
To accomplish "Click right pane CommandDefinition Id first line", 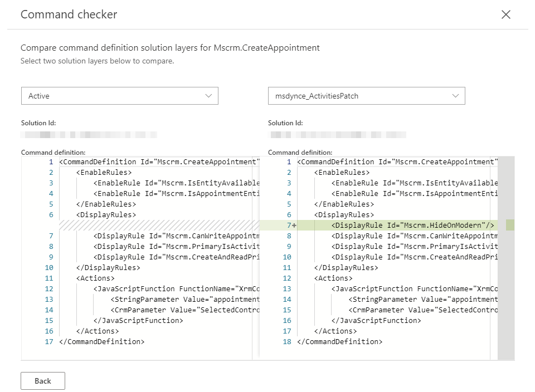I will click(x=397, y=162).
